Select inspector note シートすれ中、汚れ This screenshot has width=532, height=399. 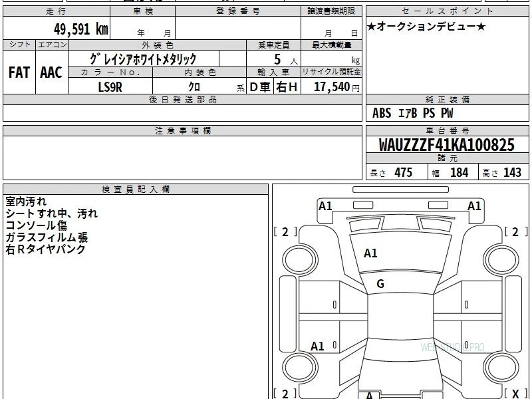click(52, 213)
